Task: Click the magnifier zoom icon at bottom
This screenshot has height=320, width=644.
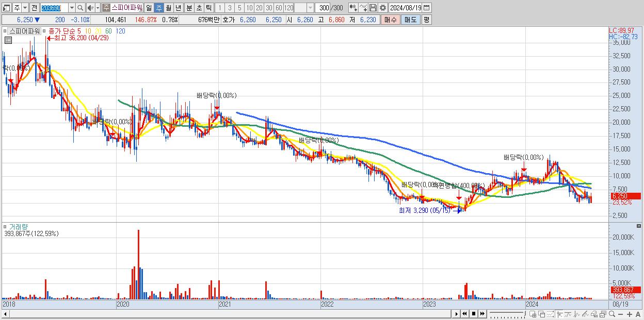Action: point(612,314)
